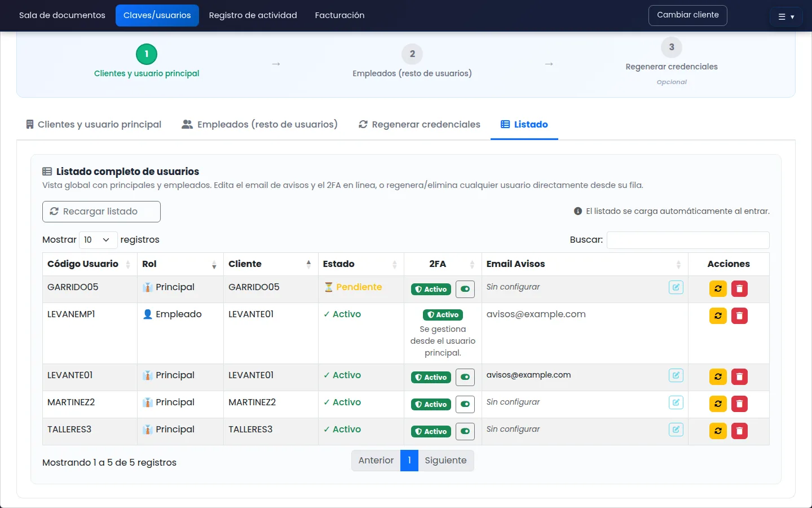812x508 pixels.
Task: Delete user MARTINEZ2
Action: 739,404
